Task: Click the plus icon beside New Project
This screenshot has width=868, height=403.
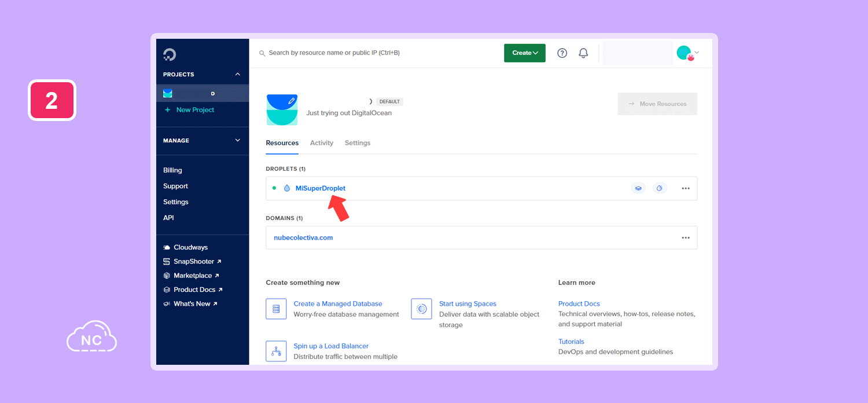Action: pos(168,109)
